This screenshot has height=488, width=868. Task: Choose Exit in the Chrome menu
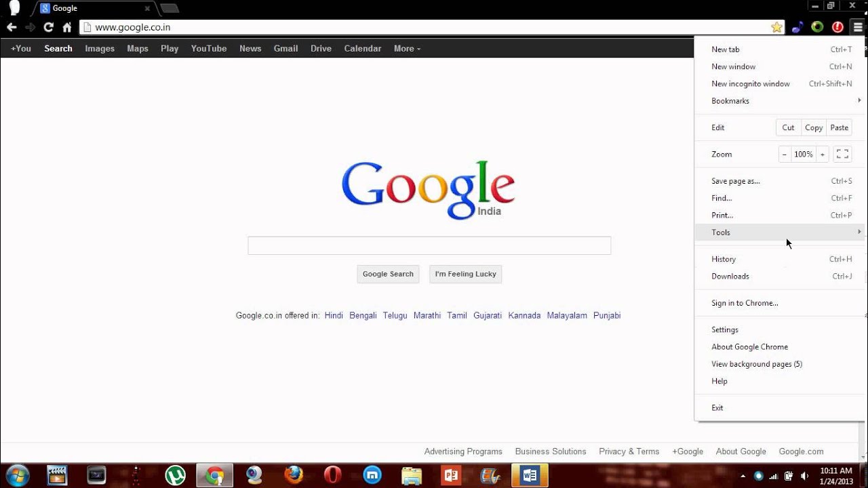[780, 408]
